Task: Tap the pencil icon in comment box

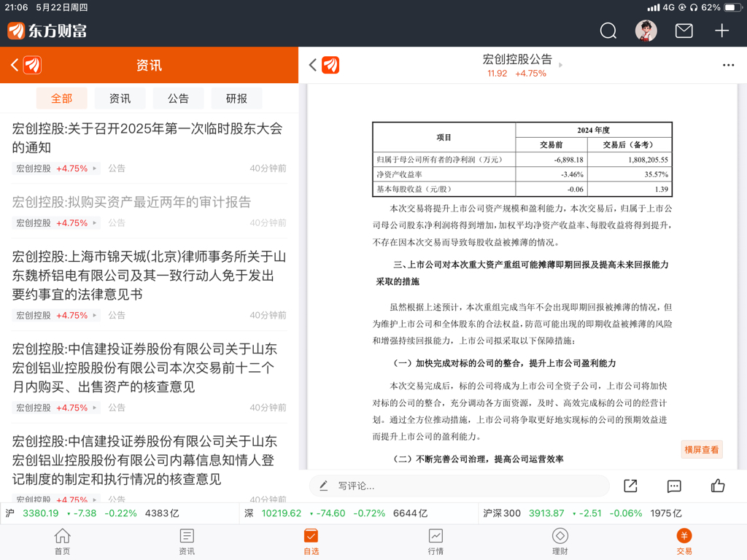Action: (323, 486)
